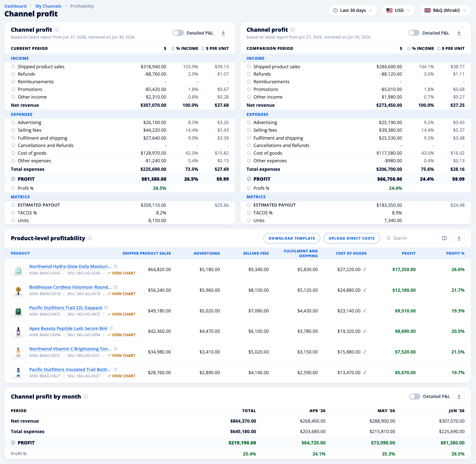476x464 pixels.
Task: Click info icon next to current % INCOME column
Action: 173,49
